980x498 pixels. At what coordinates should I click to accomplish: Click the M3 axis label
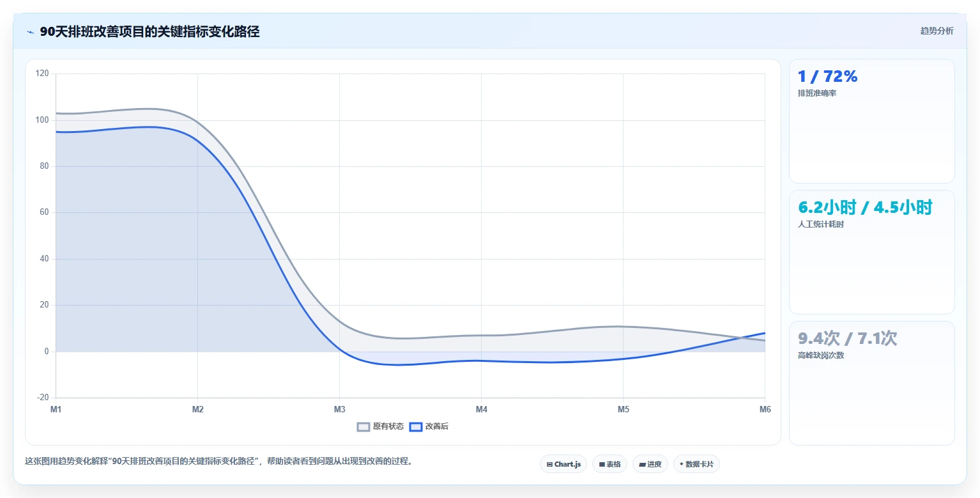[340, 409]
